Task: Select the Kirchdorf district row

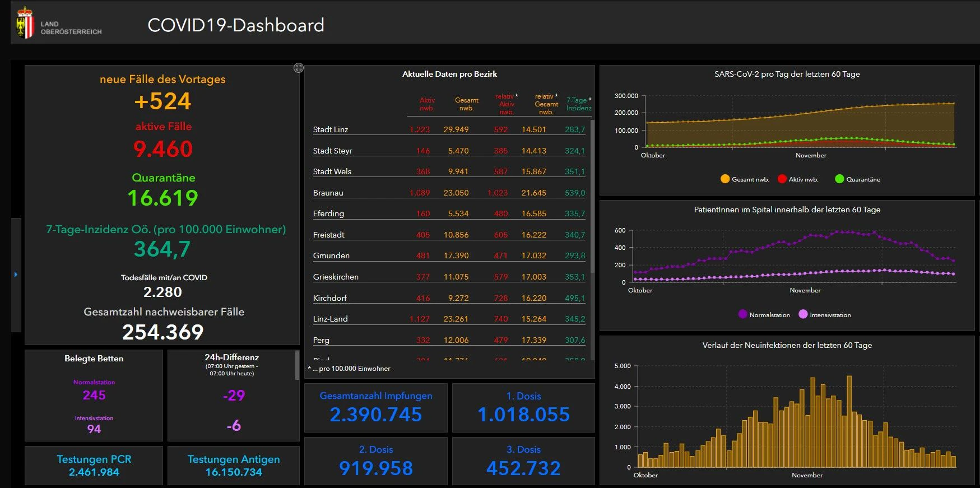Action: tap(449, 298)
